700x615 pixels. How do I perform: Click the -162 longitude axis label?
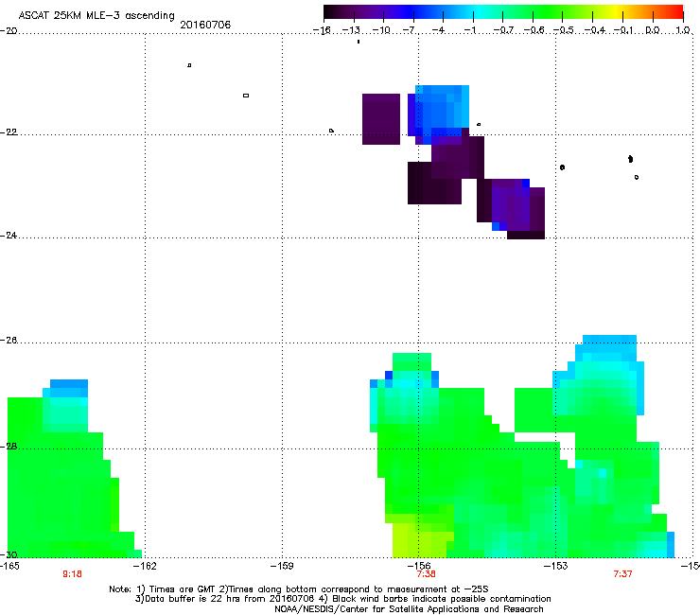point(146,566)
